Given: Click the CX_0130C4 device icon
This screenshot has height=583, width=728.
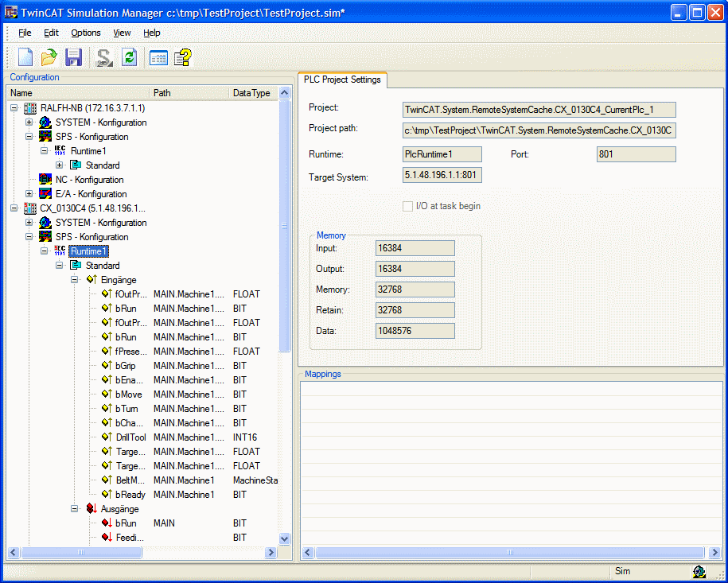Looking at the screenshot, I should click(30, 208).
